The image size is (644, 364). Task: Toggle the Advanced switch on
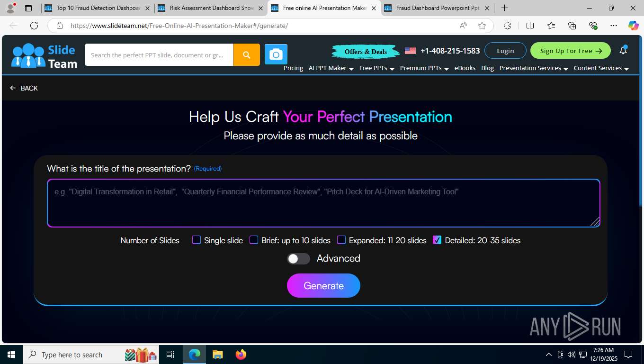[298, 258]
